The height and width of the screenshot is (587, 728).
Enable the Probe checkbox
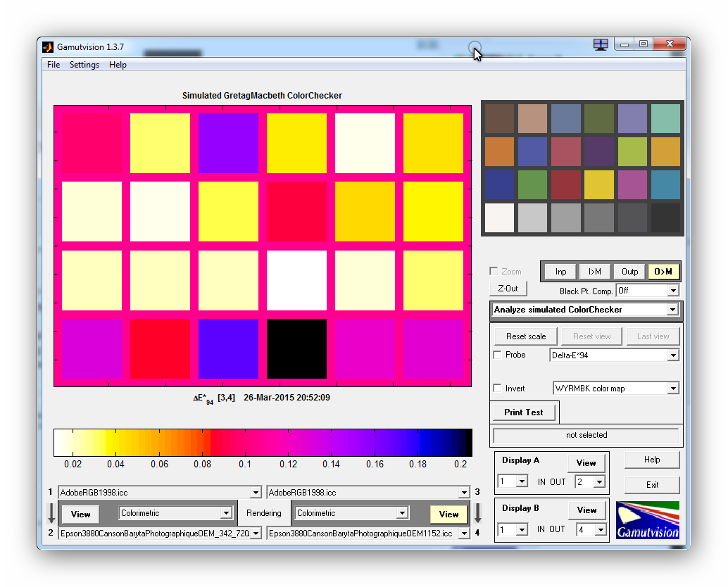point(498,355)
